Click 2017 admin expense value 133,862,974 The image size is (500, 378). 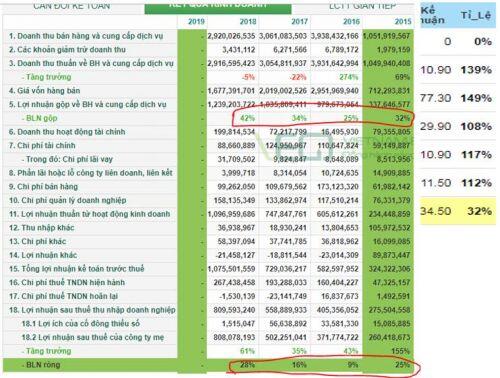(x=286, y=200)
